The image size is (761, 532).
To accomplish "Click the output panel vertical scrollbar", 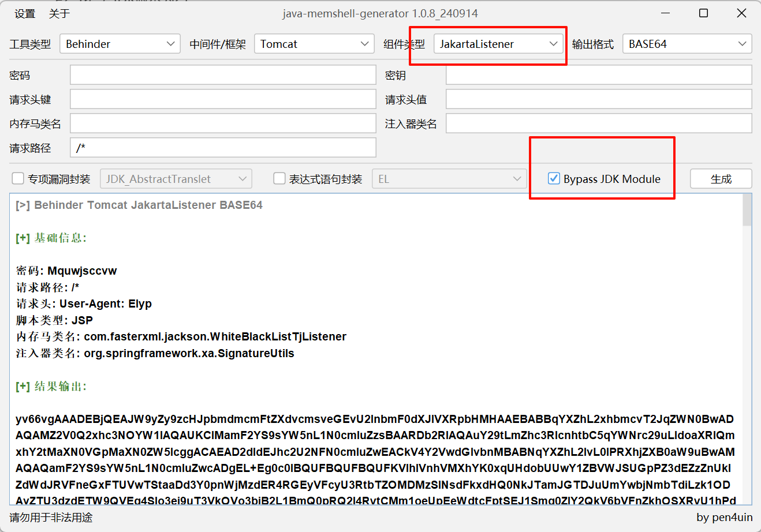I will (747, 346).
